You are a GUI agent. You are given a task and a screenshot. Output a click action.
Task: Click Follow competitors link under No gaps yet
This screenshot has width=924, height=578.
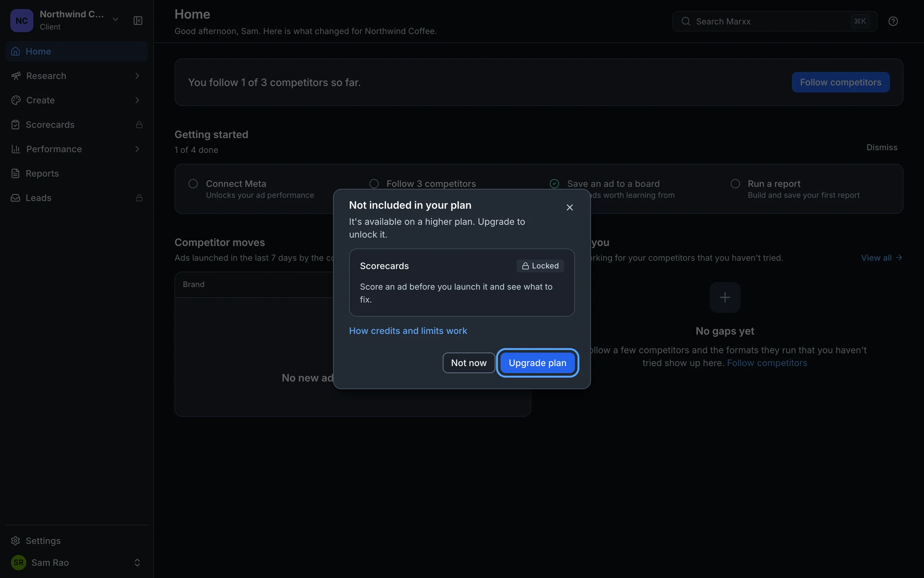767,363
